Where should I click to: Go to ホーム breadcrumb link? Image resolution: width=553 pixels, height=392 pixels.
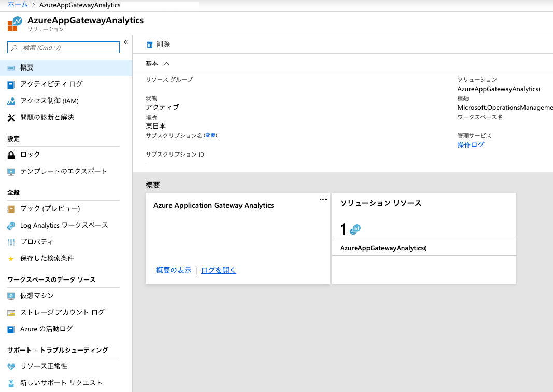click(18, 5)
